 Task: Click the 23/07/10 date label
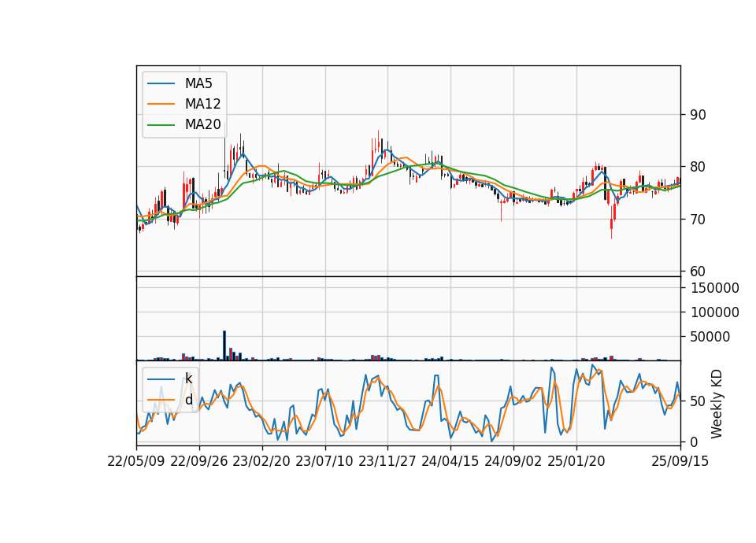click(x=324, y=461)
